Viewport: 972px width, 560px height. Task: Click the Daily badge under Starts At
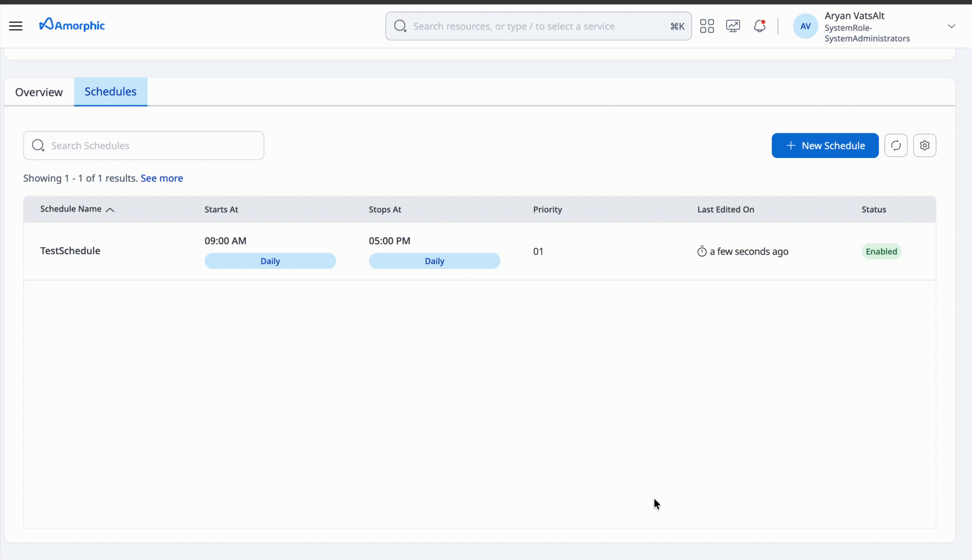[x=270, y=261]
